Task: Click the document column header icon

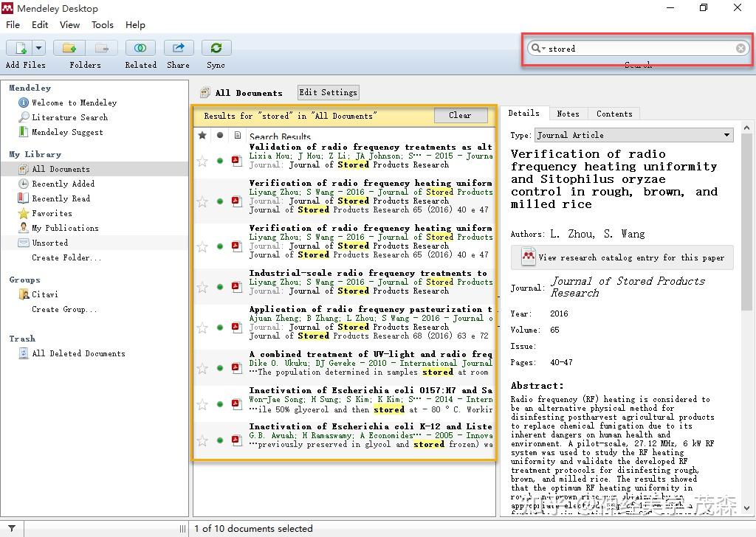Action: click(x=236, y=135)
